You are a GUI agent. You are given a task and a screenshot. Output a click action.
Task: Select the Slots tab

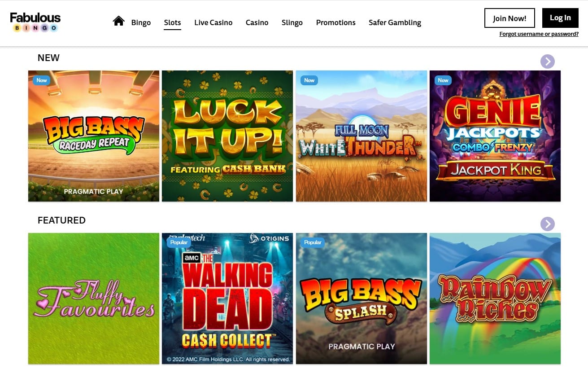(x=172, y=22)
